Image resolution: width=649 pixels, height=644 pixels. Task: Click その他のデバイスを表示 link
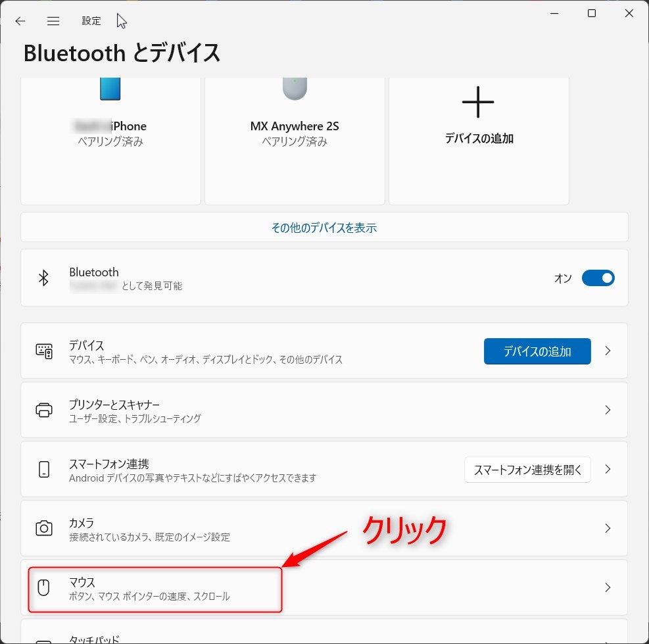324,228
